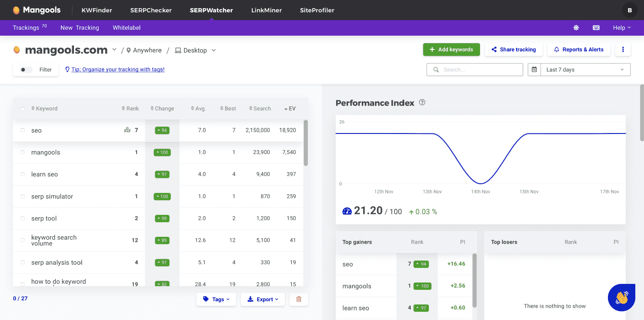Click the seo row in Top gainers
644x320 pixels.
click(x=404, y=264)
